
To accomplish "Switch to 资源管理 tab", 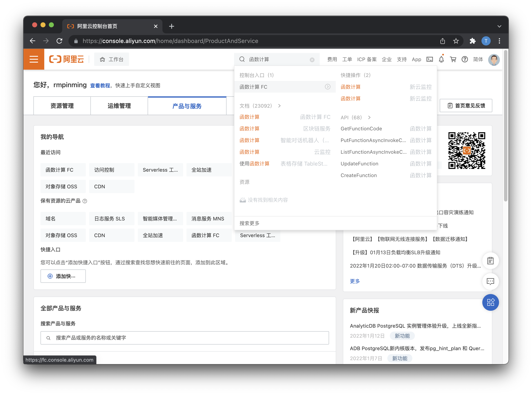I will pos(62,106).
